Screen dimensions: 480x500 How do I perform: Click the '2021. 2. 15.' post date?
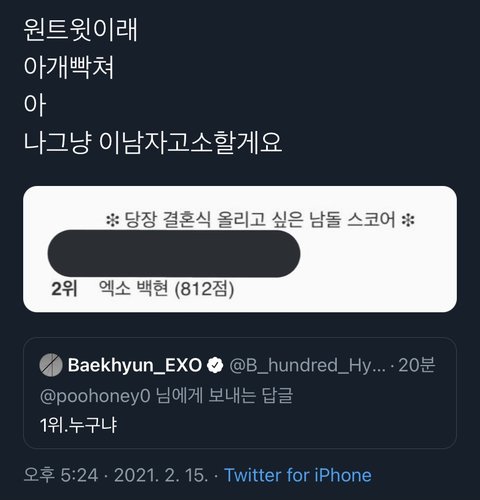coord(161,475)
